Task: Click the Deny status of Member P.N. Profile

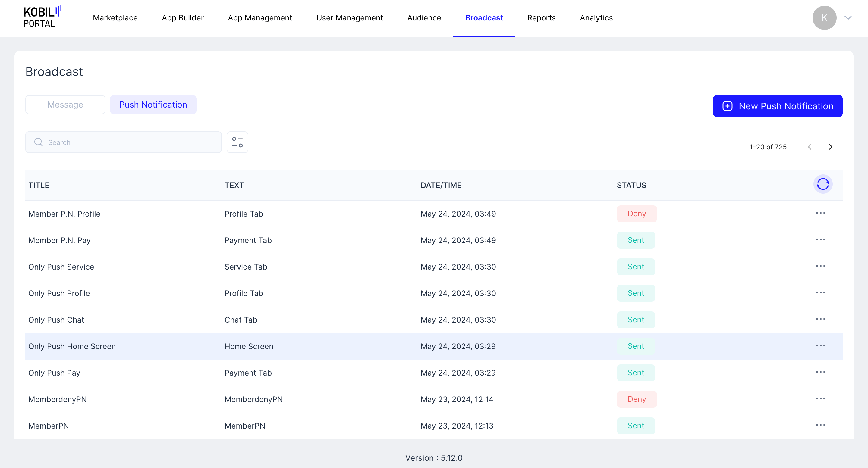Action: 636,214
